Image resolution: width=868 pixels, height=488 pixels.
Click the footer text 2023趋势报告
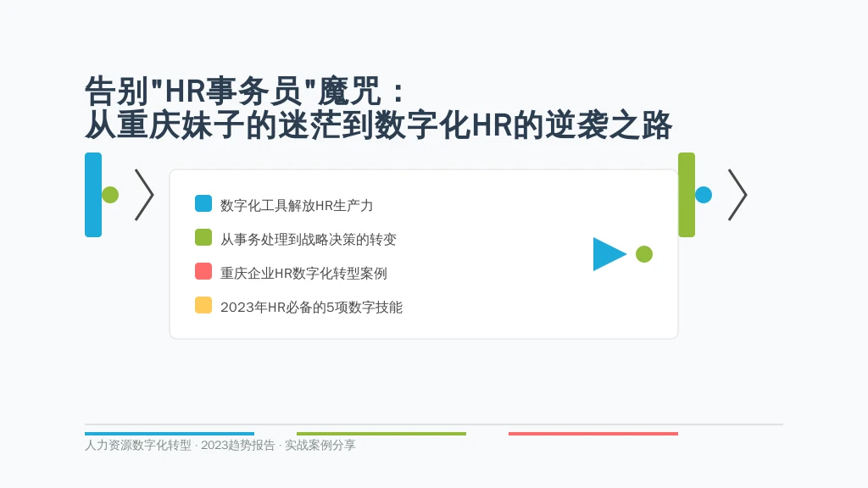238,446
